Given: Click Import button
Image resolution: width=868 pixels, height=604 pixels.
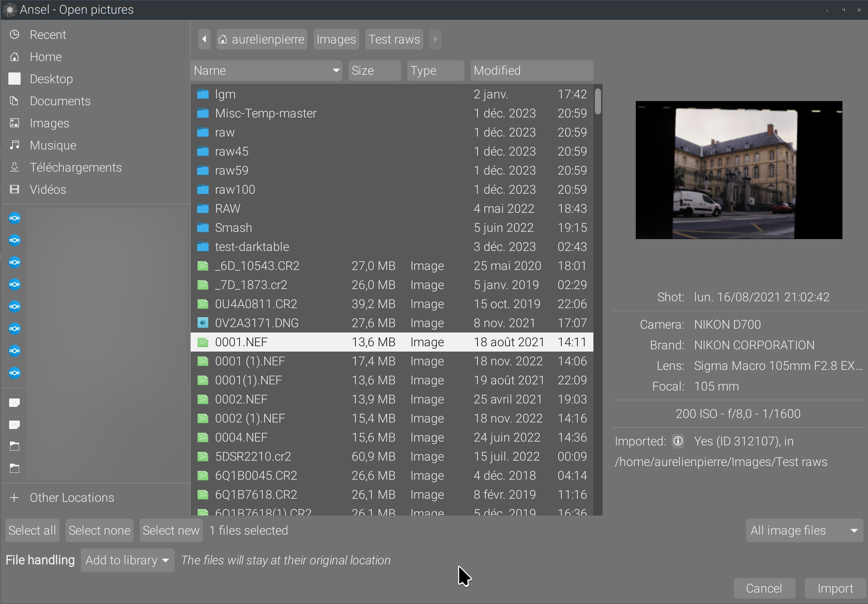Looking at the screenshot, I should coord(835,588).
